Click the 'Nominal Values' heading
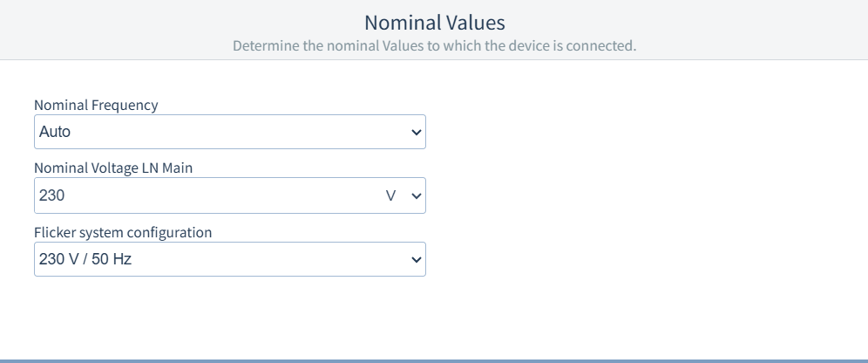 [x=434, y=22]
